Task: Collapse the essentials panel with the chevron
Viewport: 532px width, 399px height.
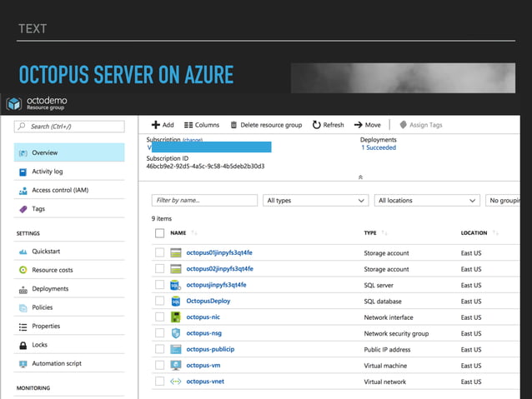Action: pos(360,177)
